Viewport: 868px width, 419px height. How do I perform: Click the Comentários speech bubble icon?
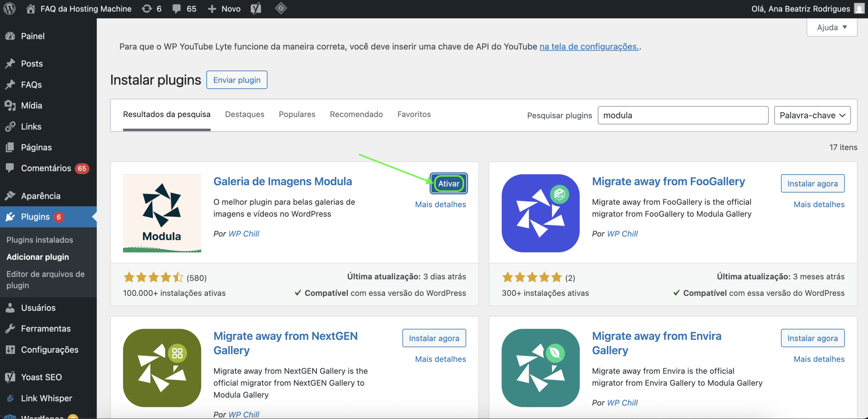pos(10,168)
